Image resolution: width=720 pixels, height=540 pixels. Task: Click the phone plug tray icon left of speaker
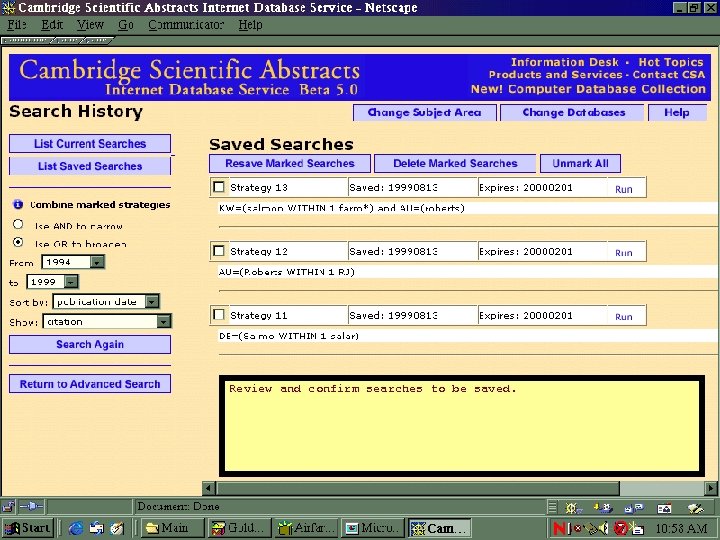(x=591, y=529)
